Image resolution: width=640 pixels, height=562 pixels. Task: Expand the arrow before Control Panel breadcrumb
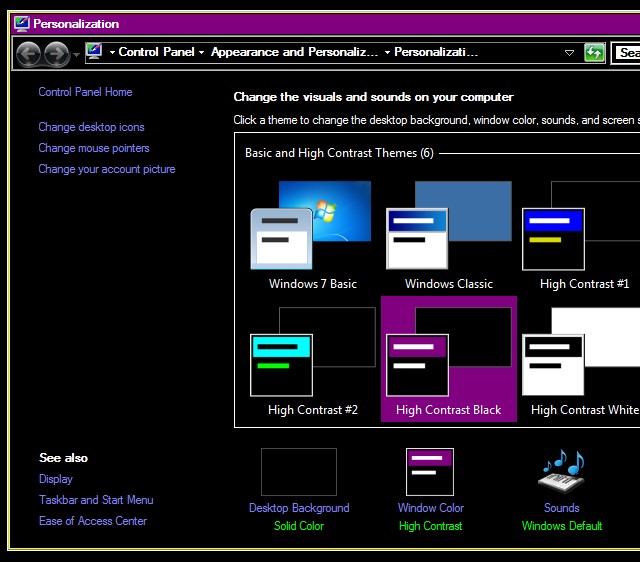pyautogui.click(x=112, y=52)
